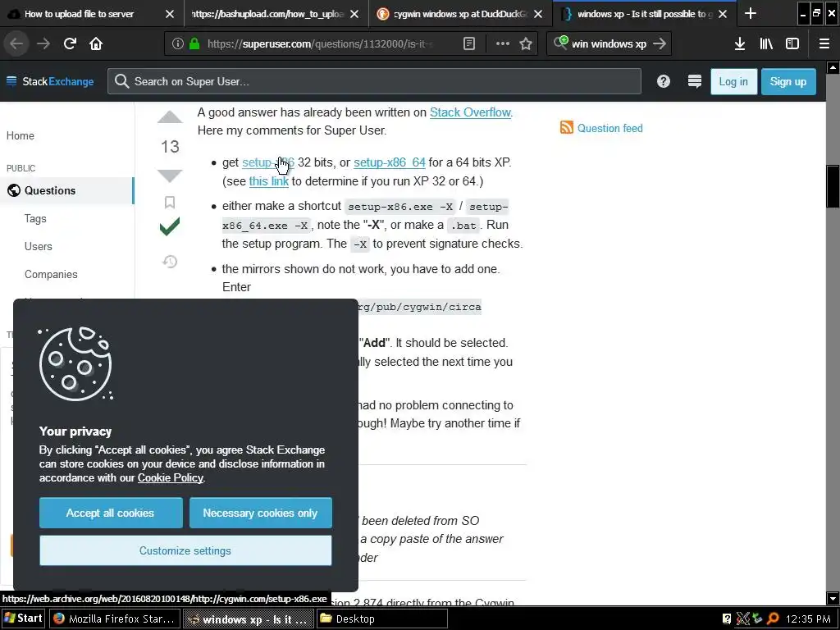Open the Question feed link
Viewport: 840px width, 630px height.
[609, 128]
